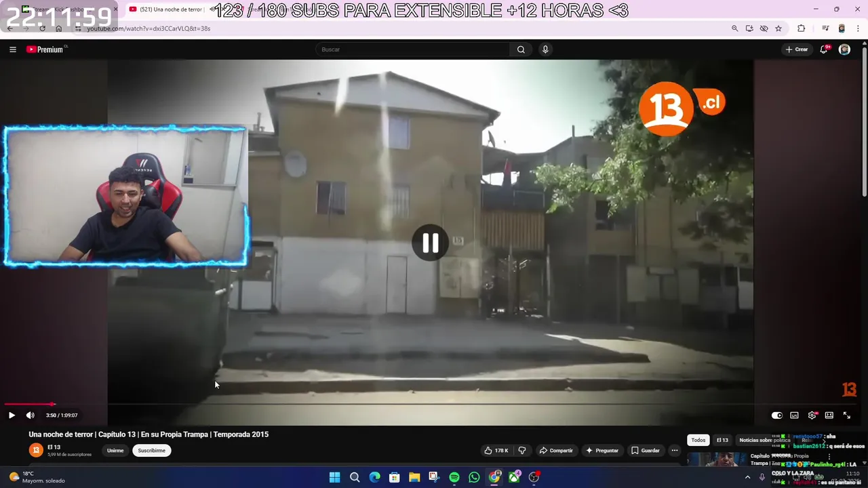
Task: Open browser profile avatar
Action: coord(842,28)
